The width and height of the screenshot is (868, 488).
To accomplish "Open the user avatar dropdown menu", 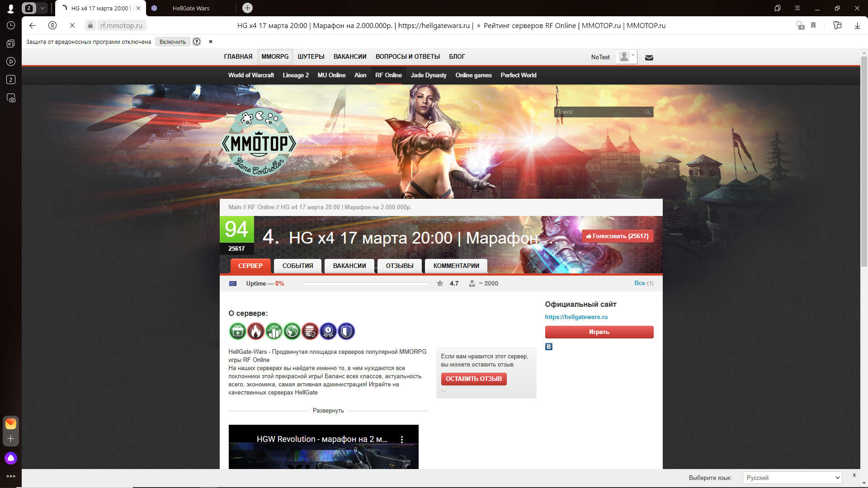I will coord(627,57).
